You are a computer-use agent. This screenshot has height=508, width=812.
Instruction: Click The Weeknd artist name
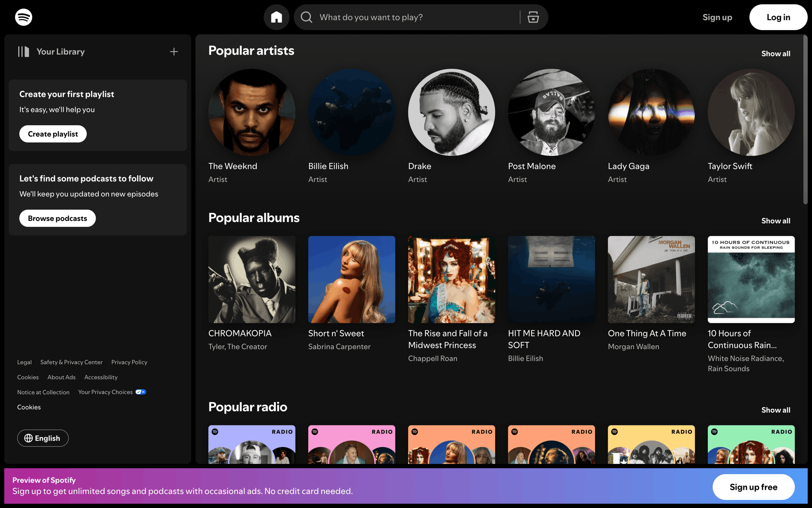(x=233, y=166)
